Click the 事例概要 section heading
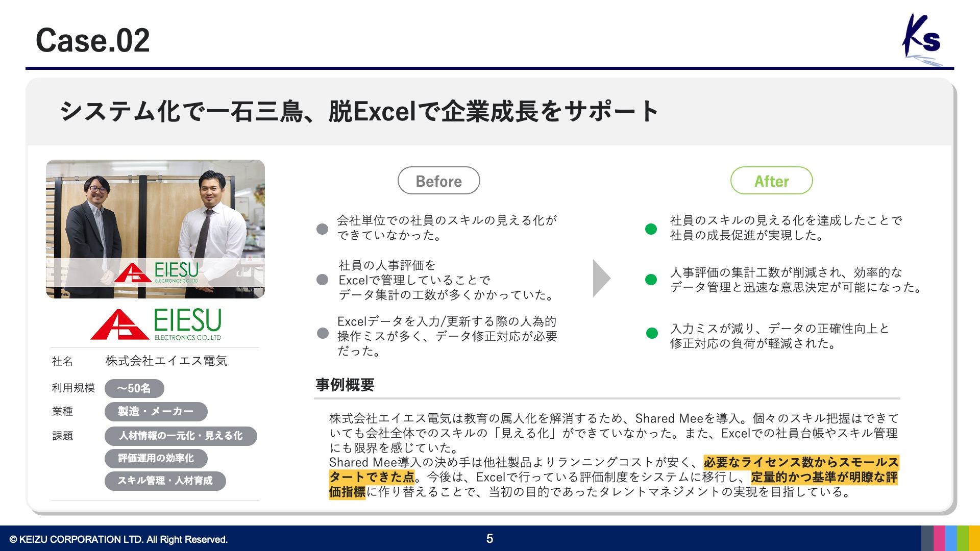The height and width of the screenshot is (551, 980). [345, 385]
